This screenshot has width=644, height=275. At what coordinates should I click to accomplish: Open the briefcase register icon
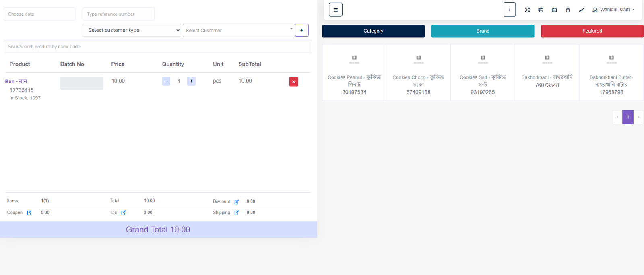[554, 10]
